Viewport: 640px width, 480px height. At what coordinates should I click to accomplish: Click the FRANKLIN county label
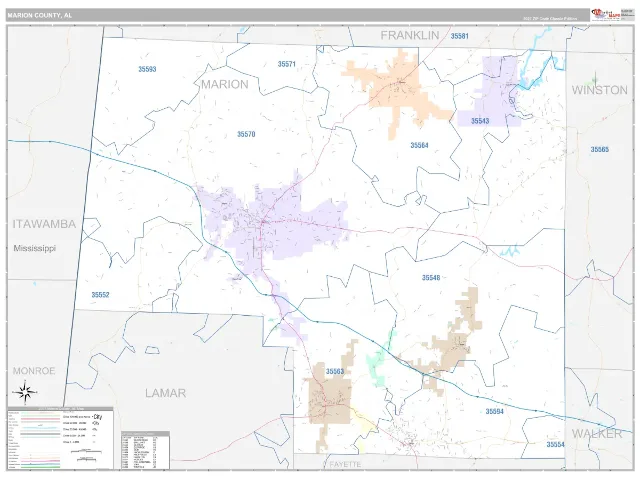[410, 36]
